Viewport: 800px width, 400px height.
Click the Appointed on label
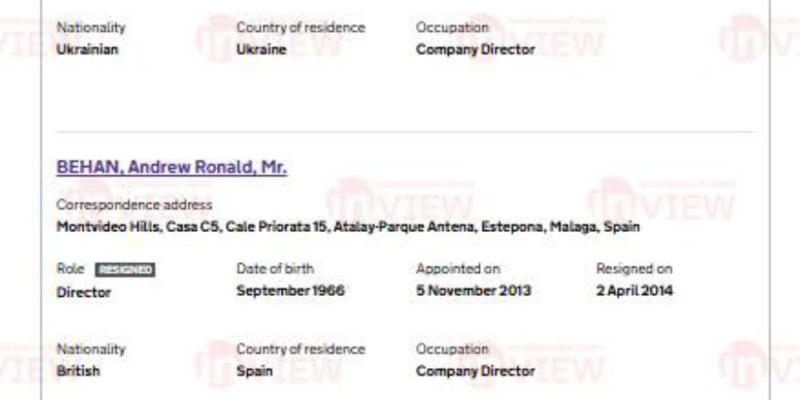[458, 269]
